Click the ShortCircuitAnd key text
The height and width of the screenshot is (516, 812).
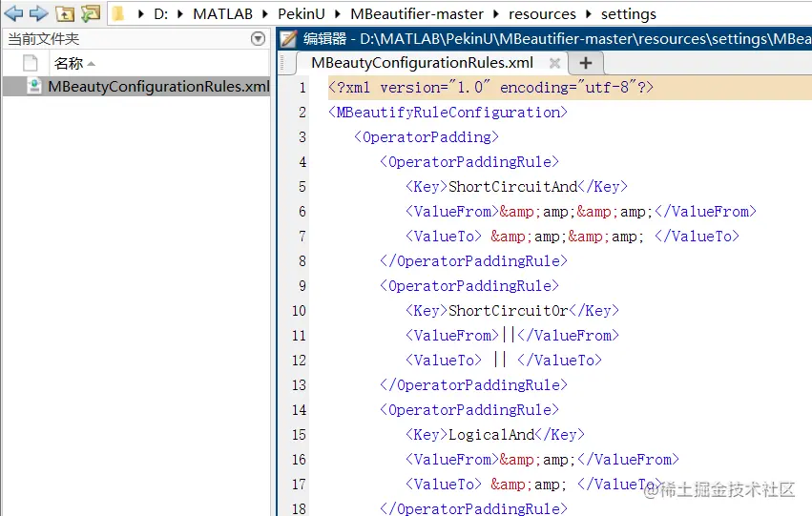point(512,186)
